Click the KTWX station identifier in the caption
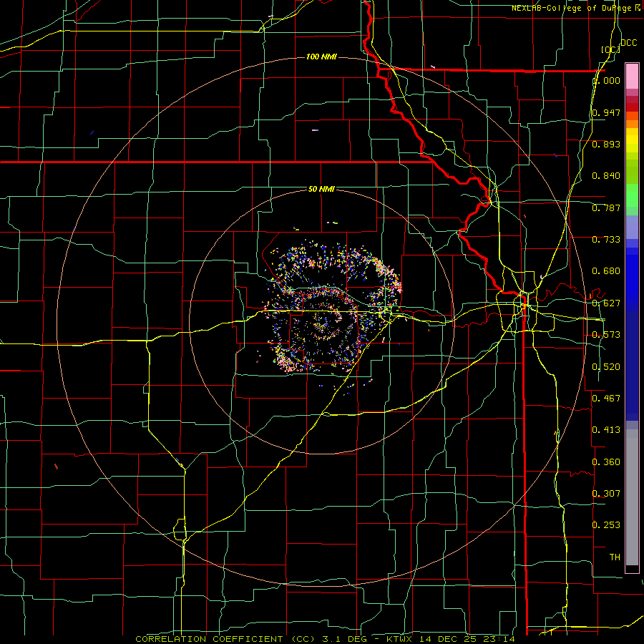 point(399,639)
